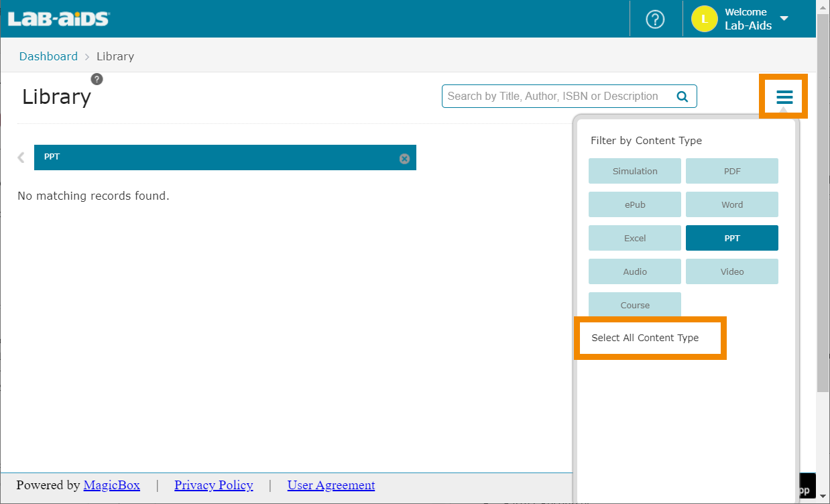Select the Video filter option
The width and height of the screenshot is (830, 504).
tap(731, 271)
